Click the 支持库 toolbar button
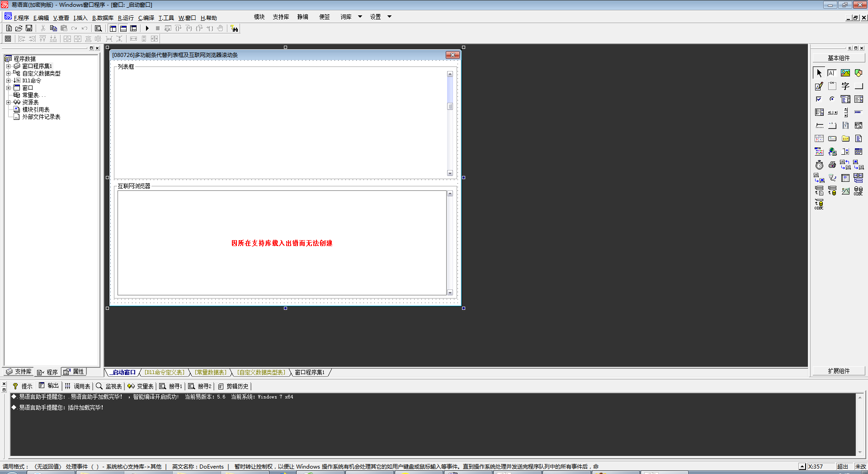Image resolution: width=868 pixels, height=474 pixels. pos(281,17)
